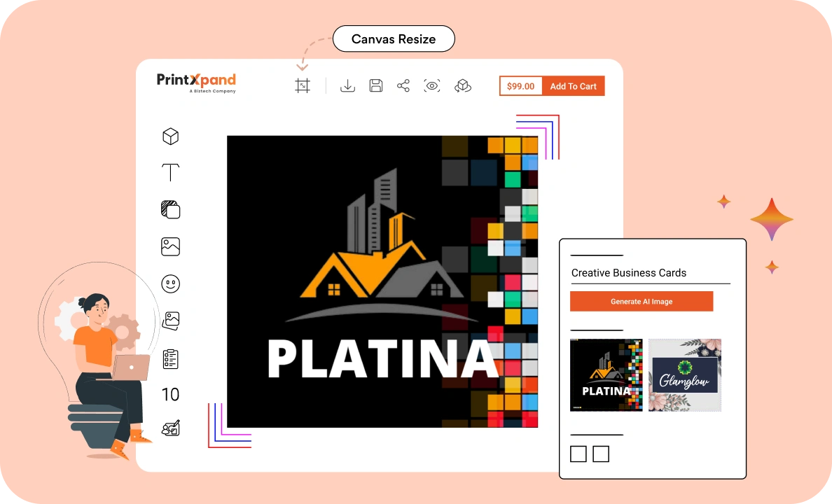Click the number 10 sidebar tool
The width and height of the screenshot is (832, 504).
click(171, 395)
